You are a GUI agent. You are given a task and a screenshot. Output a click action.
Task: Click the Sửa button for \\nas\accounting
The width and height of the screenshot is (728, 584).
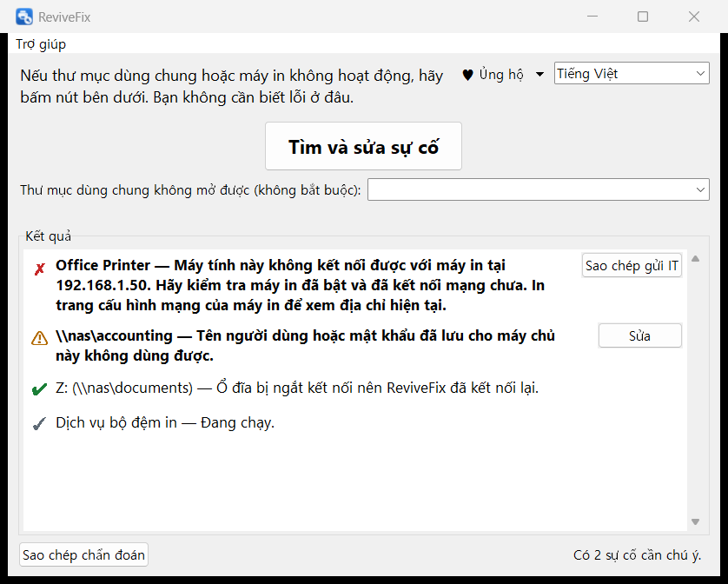639,335
